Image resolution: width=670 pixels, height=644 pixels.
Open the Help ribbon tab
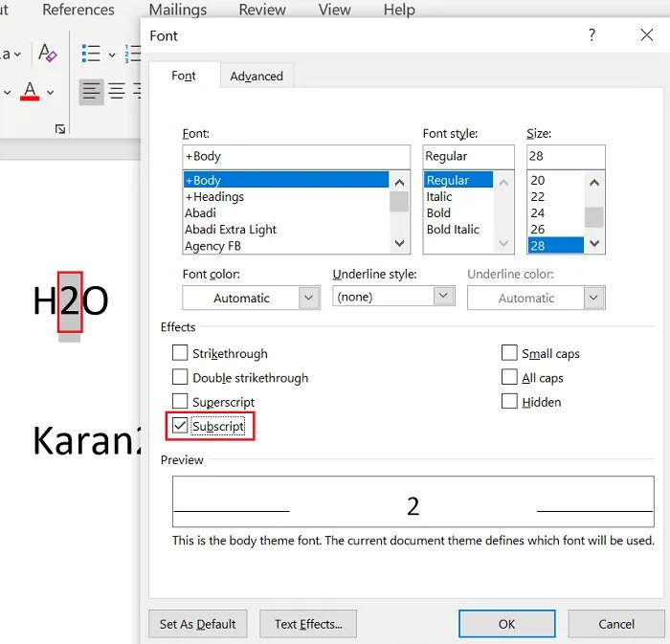pyautogui.click(x=399, y=10)
